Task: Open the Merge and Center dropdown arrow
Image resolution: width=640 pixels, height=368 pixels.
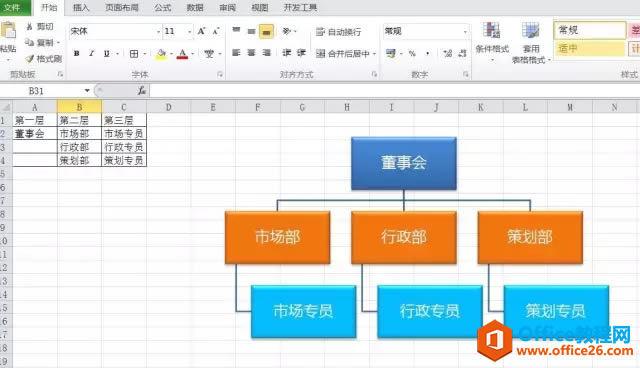Action: pyautogui.click(x=374, y=54)
